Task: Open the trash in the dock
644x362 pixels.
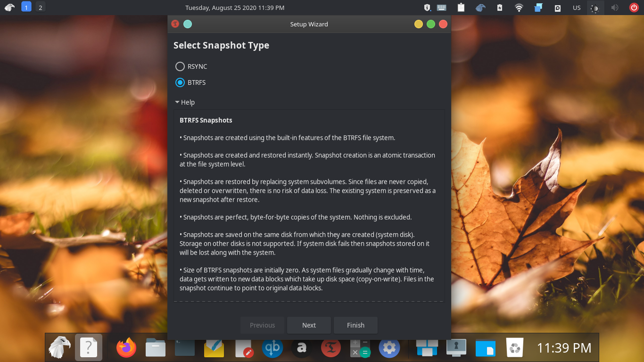Action: 515,348
